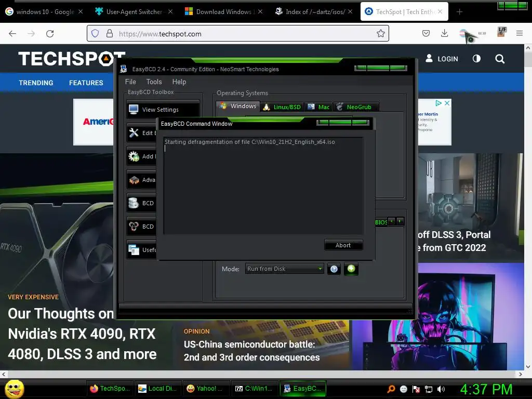This screenshot has height=399, width=532.
Task: Switch to the Local Di... taskbar button
Action: coord(158,389)
